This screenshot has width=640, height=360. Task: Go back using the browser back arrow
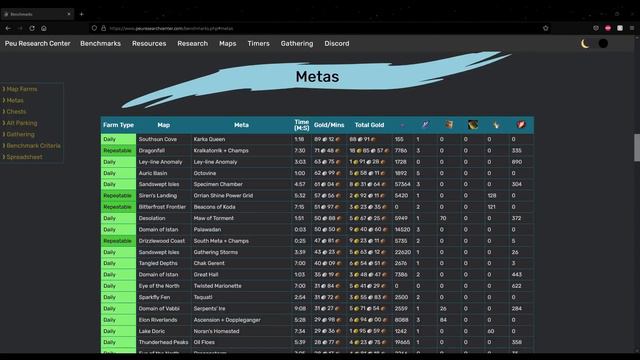point(8,28)
